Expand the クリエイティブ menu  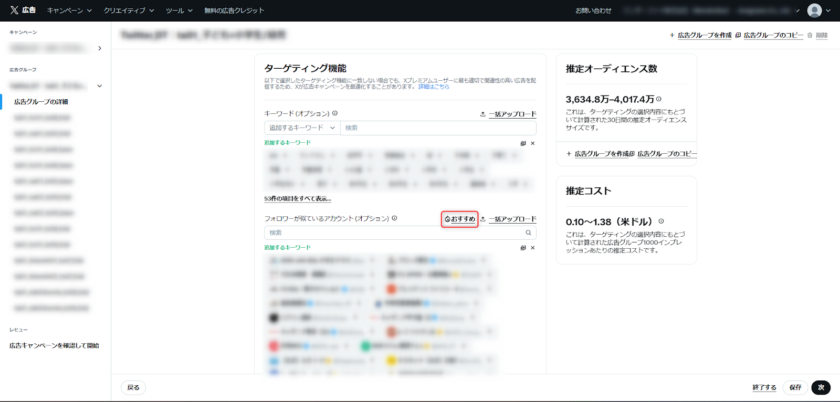tap(129, 10)
